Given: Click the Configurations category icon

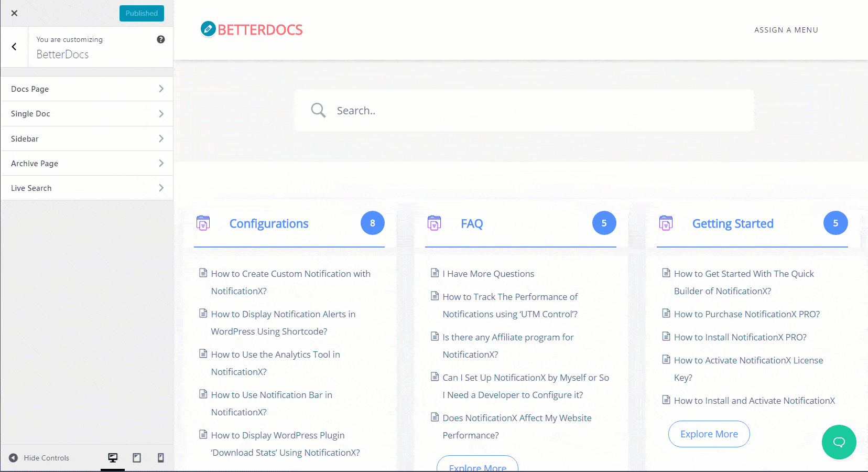Looking at the screenshot, I should [203, 223].
